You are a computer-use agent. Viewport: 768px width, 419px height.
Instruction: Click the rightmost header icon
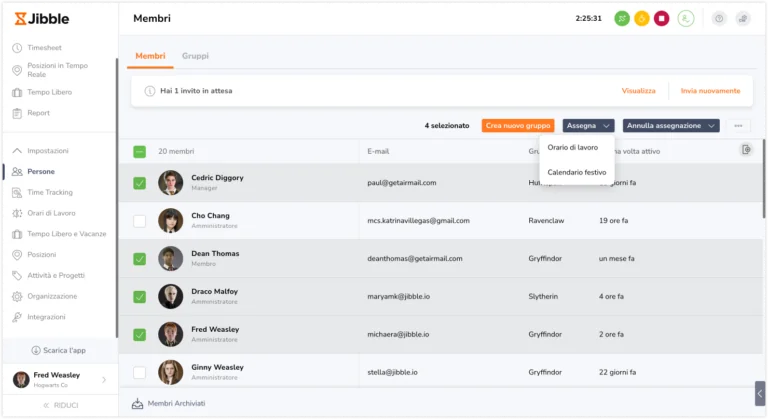(743, 19)
